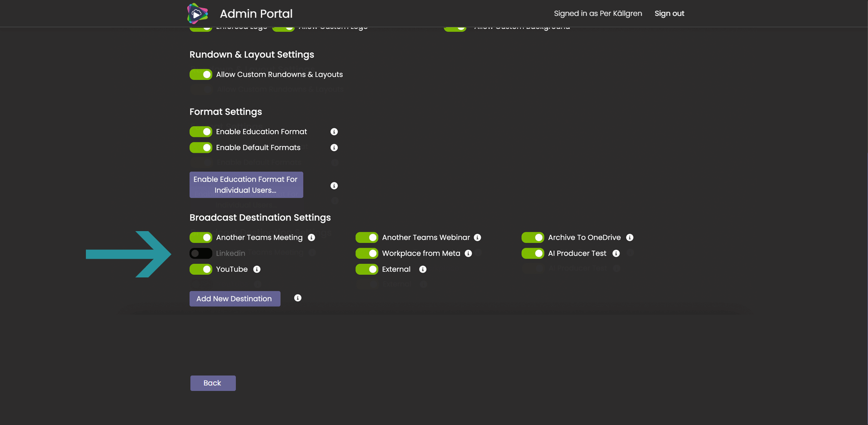
Task: Sign out of the Admin Portal
Action: [669, 14]
